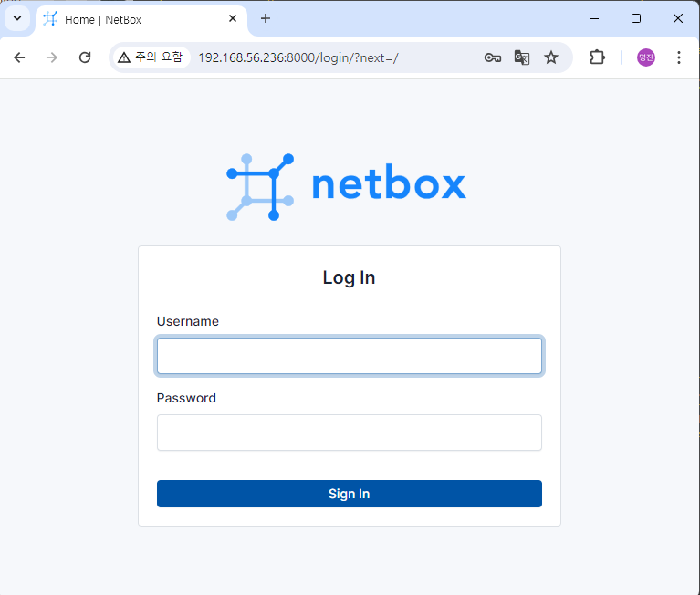The image size is (700, 595).
Task: Click the address bar URL
Action: pos(298,58)
